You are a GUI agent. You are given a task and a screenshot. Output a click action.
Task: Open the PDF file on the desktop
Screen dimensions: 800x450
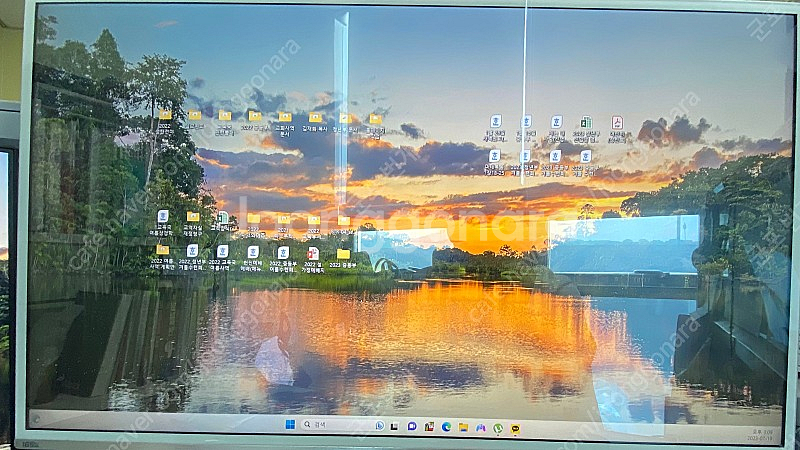pyautogui.click(x=617, y=122)
